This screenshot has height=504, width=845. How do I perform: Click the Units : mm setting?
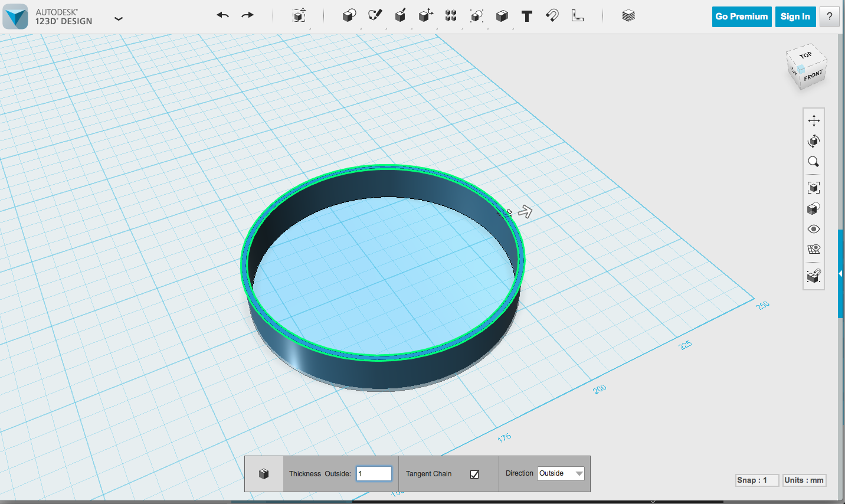(x=804, y=480)
